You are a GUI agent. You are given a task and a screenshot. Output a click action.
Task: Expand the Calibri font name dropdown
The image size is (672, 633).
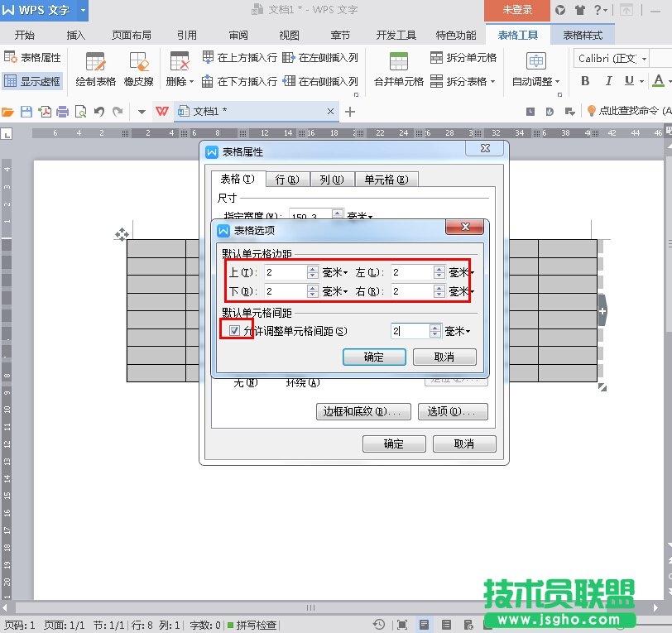[643, 59]
